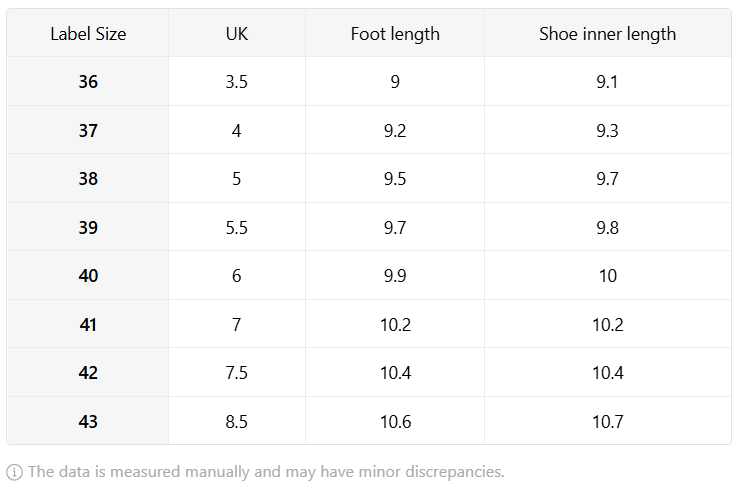This screenshot has width=737, height=495.
Task: Select label size 36 row
Action: 369,81
